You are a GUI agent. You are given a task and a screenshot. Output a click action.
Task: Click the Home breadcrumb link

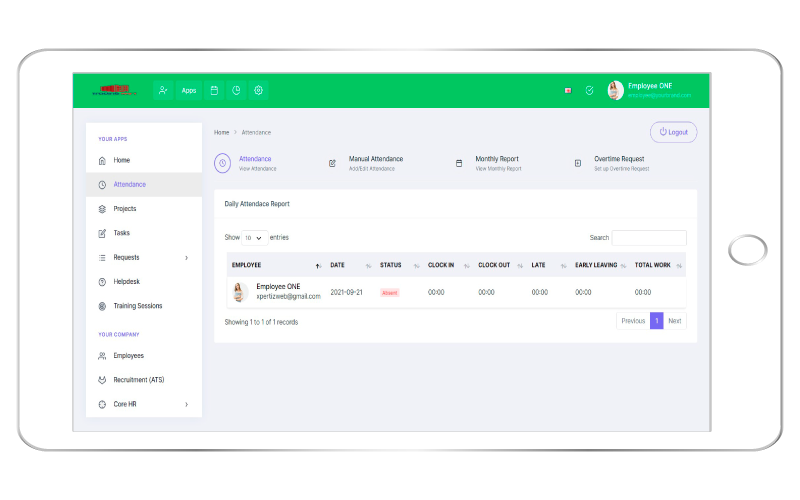point(222,132)
